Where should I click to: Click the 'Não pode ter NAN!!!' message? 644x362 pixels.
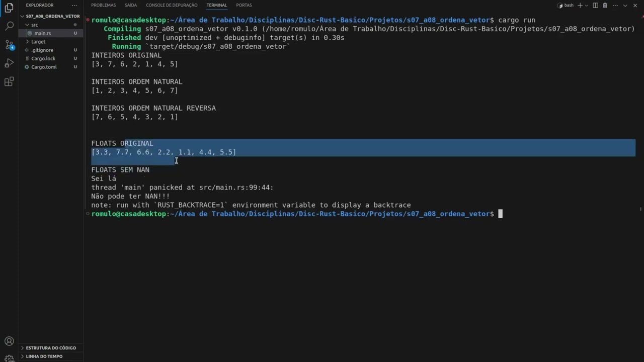(x=130, y=196)
